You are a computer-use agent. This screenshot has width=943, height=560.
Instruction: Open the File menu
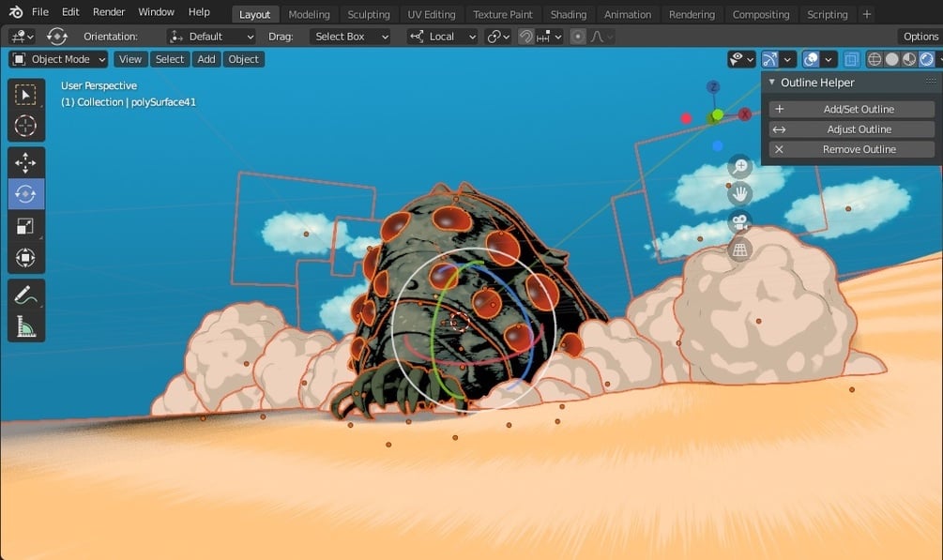[40, 12]
